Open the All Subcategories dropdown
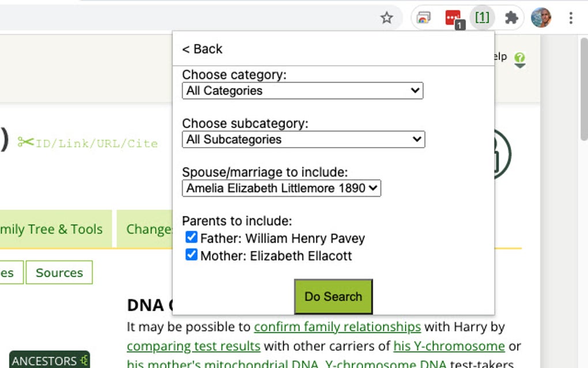The width and height of the screenshot is (588, 368). pyautogui.click(x=303, y=140)
